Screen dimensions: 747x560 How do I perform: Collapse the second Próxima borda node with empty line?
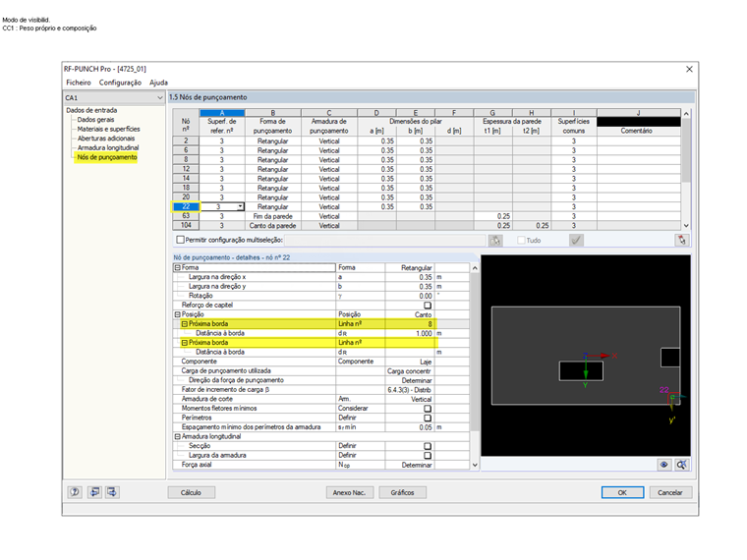pyautogui.click(x=185, y=342)
